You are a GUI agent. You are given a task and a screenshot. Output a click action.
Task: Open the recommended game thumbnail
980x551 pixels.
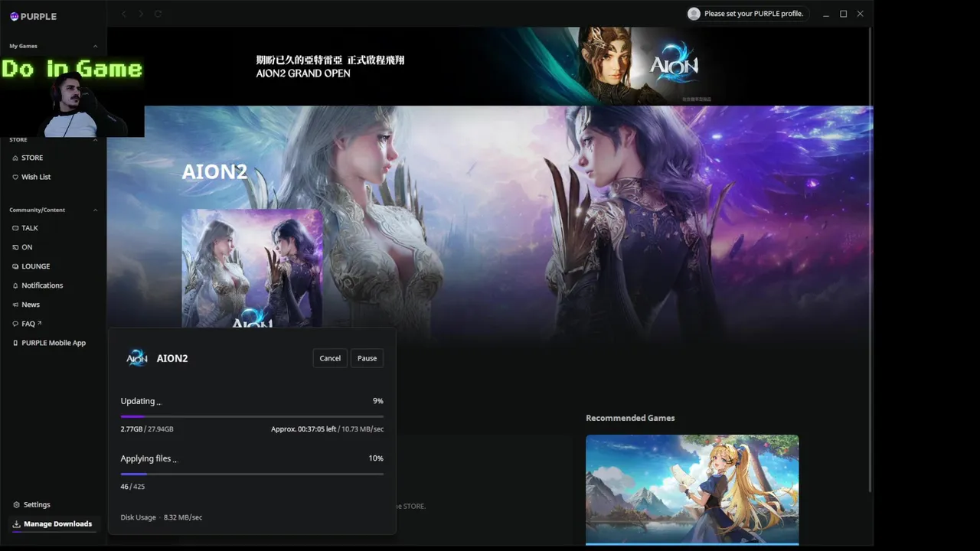tap(692, 490)
